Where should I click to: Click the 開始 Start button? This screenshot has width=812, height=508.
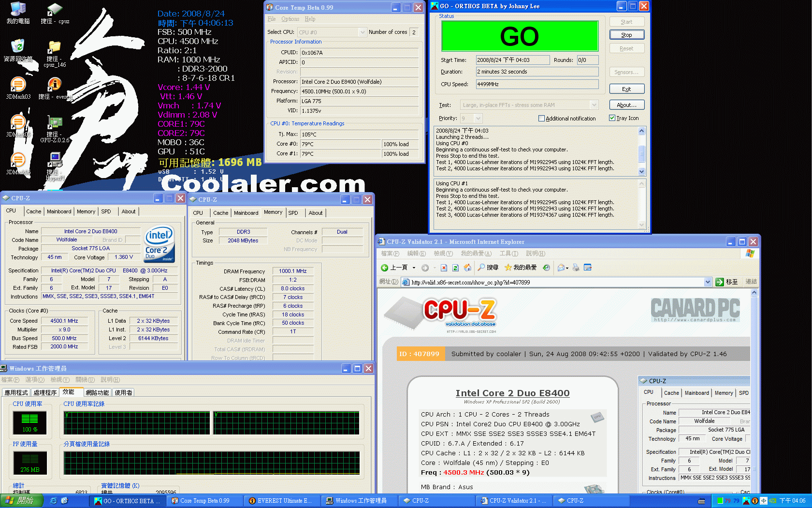[22, 501]
